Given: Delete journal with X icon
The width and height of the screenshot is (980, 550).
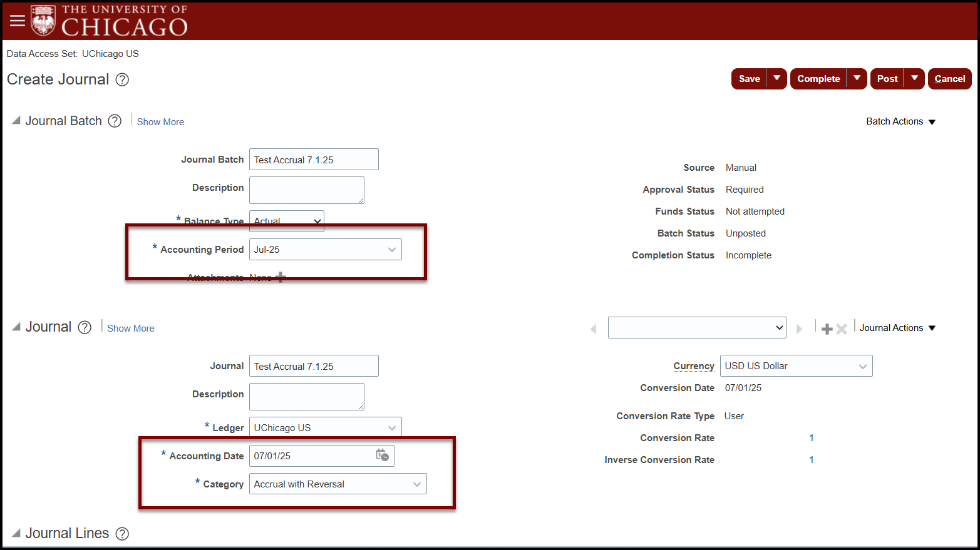Looking at the screenshot, I should pyautogui.click(x=842, y=329).
